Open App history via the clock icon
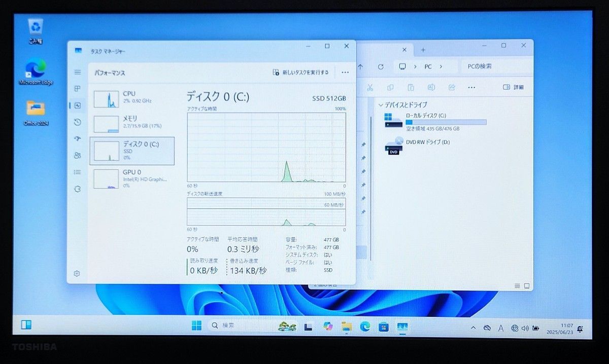This screenshot has height=364, width=609. (x=77, y=122)
